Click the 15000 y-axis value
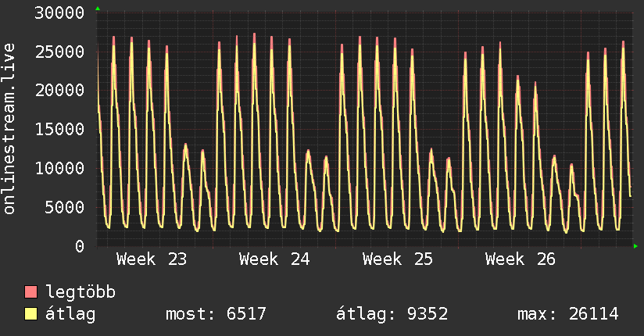 [x=59, y=130]
